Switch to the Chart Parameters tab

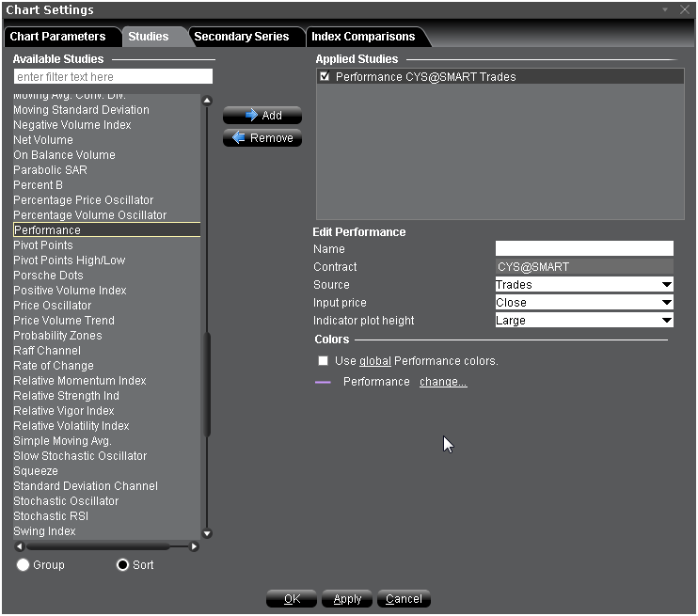click(x=57, y=37)
